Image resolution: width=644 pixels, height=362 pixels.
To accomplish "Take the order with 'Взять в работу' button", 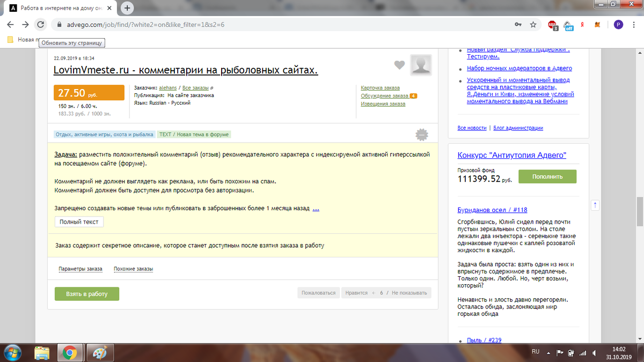I will (x=87, y=294).
